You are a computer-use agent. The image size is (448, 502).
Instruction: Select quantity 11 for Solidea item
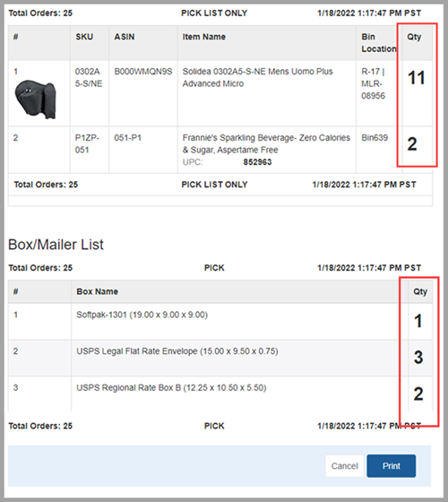coord(417,78)
